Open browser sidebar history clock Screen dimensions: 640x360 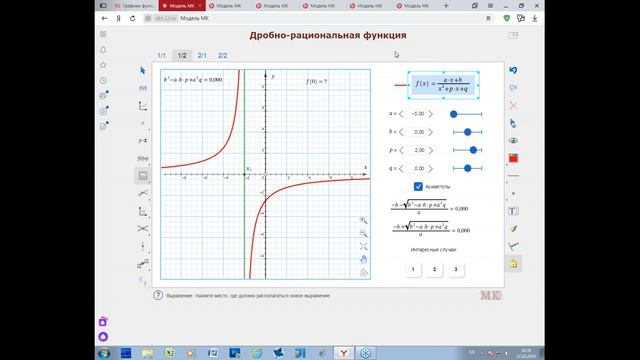point(103,80)
